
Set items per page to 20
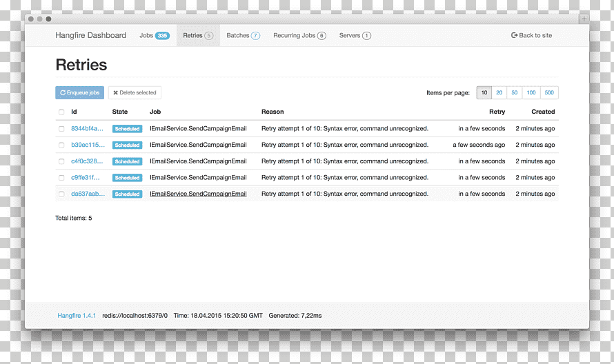pyautogui.click(x=499, y=93)
